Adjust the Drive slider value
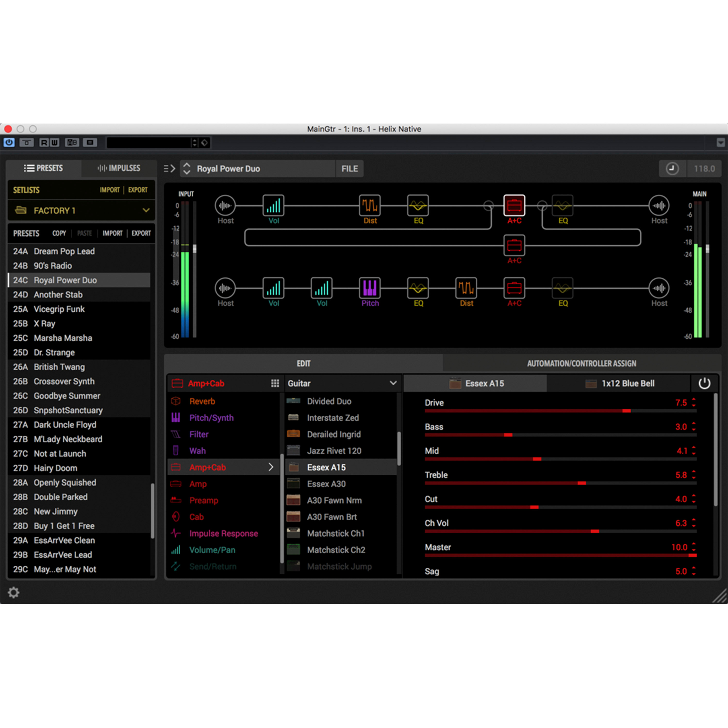 [x=627, y=411]
